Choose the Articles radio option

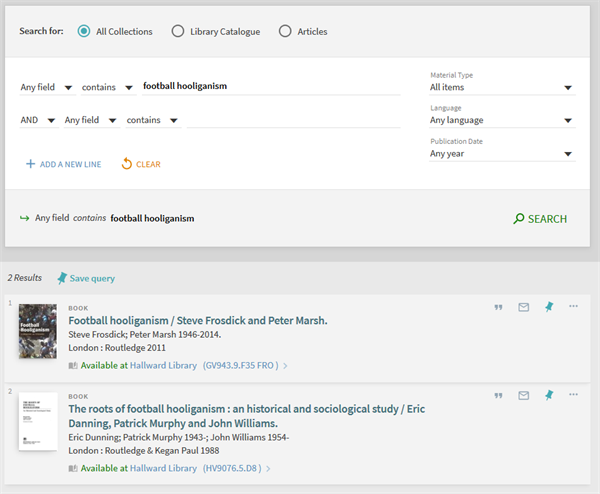285,31
